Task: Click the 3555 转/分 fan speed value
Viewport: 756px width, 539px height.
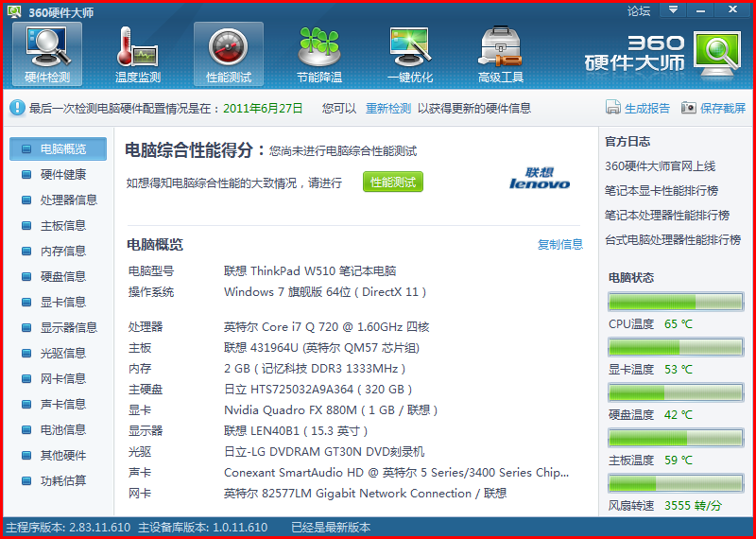Action: tap(694, 506)
